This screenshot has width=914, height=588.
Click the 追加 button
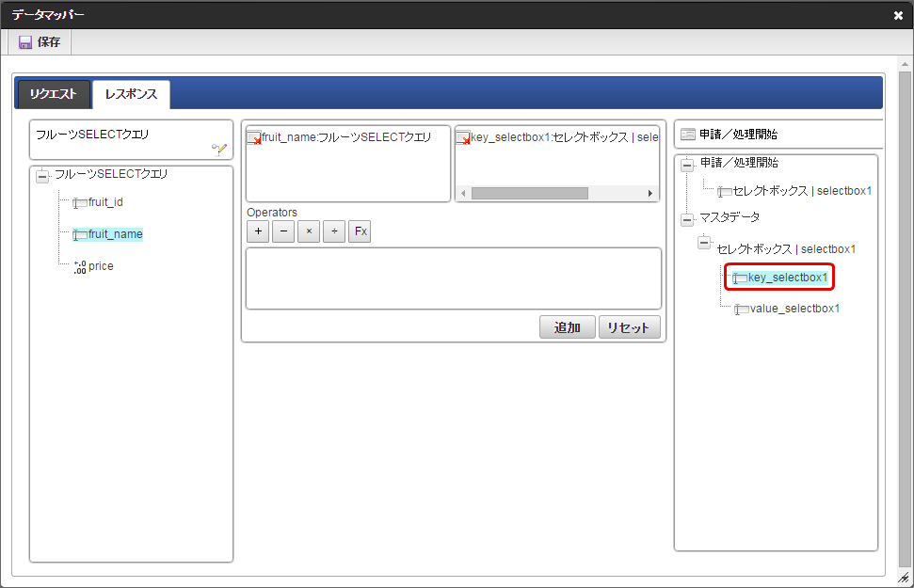(568, 327)
